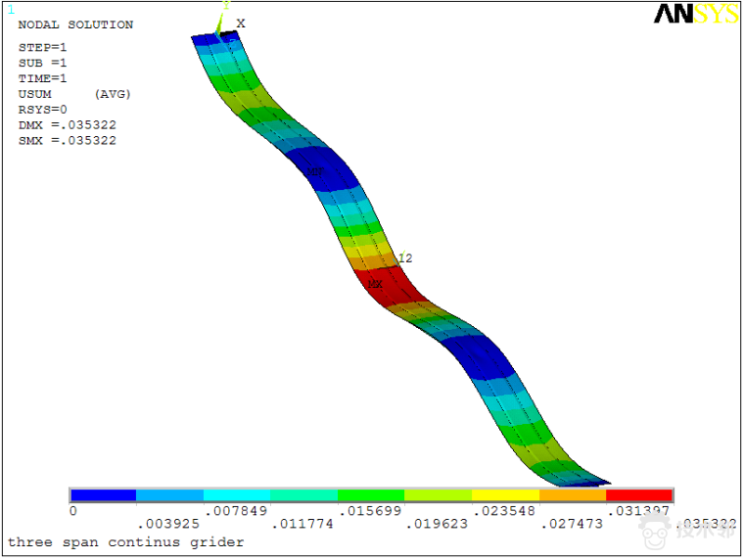Click the title 'three span continus grider'

pyautogui.click(x=126, y=541)
